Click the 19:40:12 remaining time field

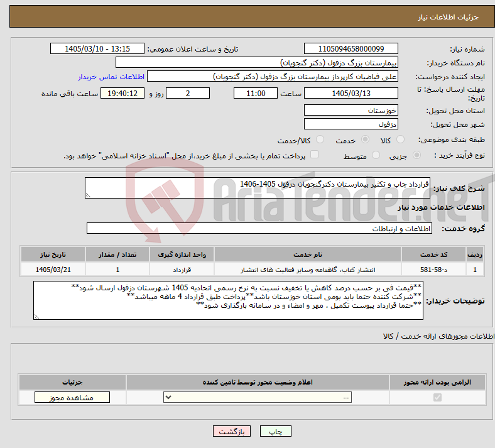[122, 93]
